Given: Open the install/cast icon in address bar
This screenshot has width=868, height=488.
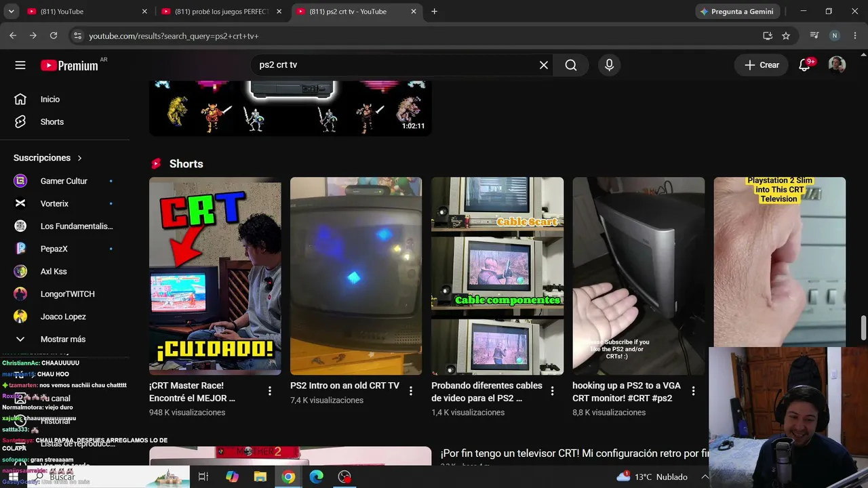Looking at the screenshot, I should pyautogui.click(x=768, y=35).
